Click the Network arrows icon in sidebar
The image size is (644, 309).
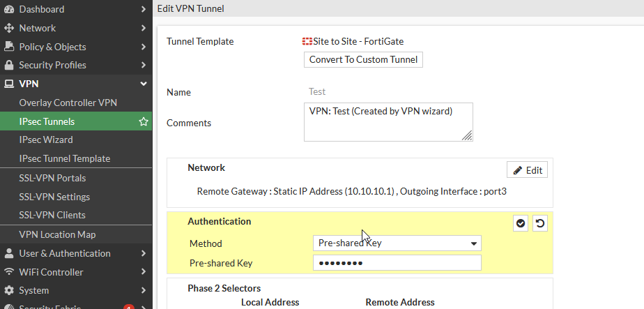(x=9, y=28)
